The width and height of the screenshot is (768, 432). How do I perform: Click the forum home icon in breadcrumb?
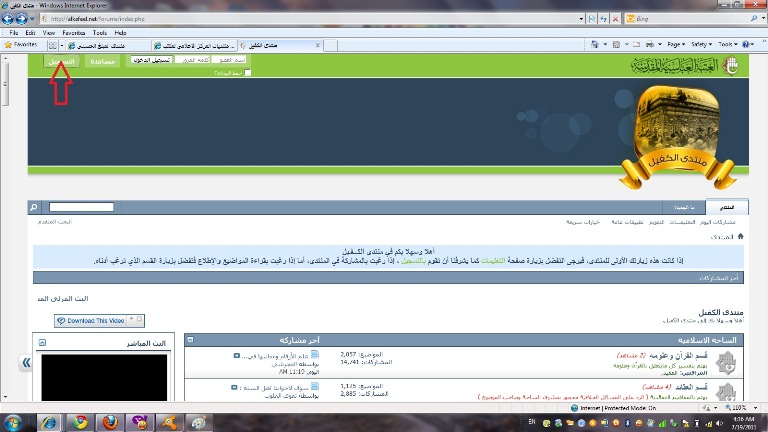(740, 236)
